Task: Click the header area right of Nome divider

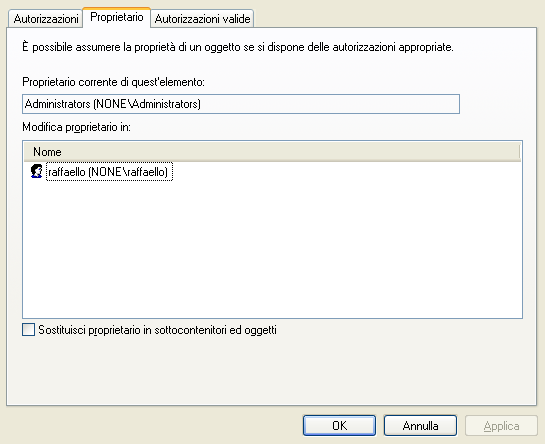Action: click(521, 152)
